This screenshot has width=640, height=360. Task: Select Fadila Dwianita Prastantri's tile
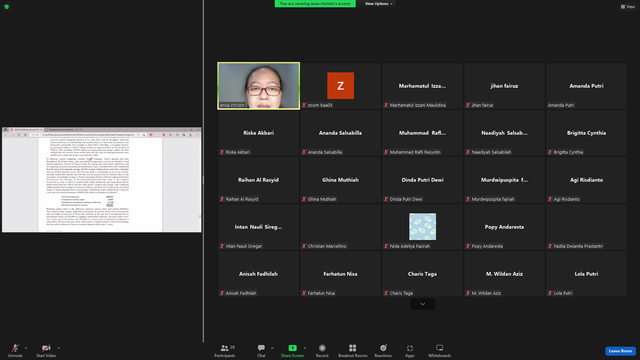click(587, 227)
